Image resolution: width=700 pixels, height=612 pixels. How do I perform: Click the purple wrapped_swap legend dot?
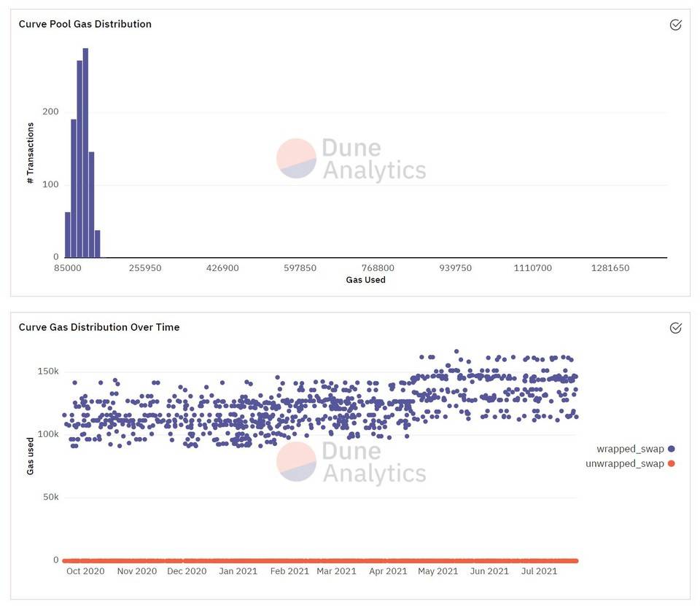(x=671, y=449)
